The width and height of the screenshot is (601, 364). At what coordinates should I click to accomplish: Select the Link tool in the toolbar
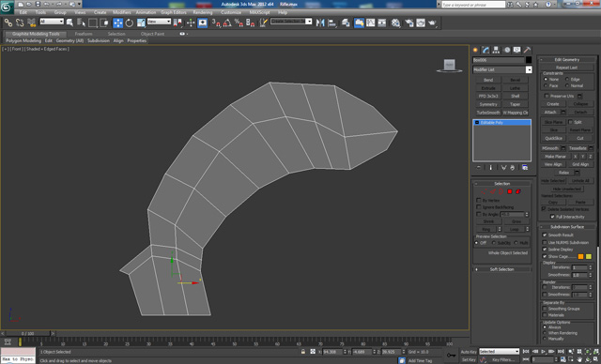click(8, 23)
